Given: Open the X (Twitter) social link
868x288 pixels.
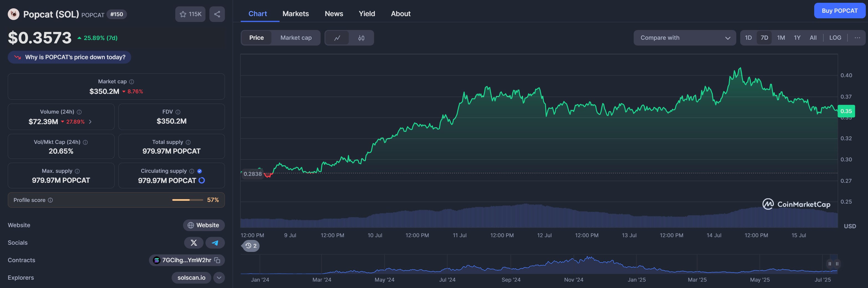Looking at the screenshot, I should [x=194, y=243].
